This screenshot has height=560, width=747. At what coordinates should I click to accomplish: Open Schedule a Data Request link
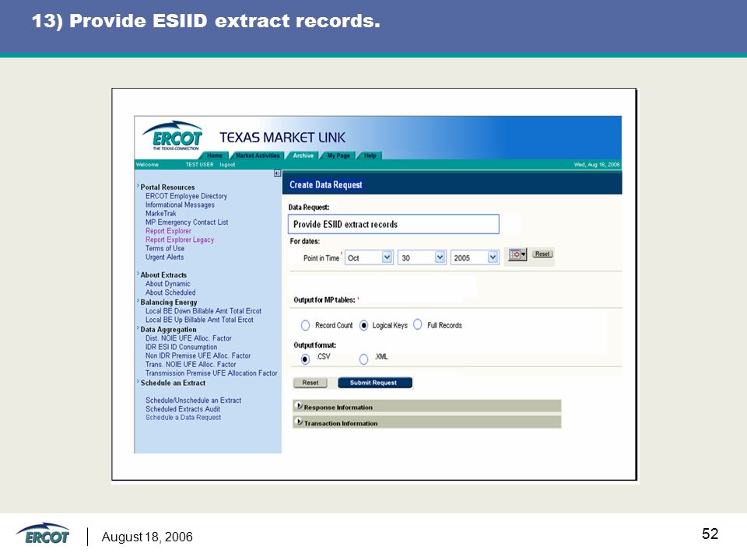coord(184,418)
